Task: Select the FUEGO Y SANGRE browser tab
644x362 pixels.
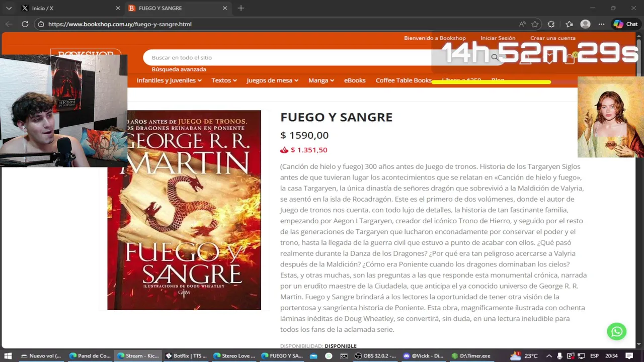Action: pyautogui.click(x=178, y=8)
